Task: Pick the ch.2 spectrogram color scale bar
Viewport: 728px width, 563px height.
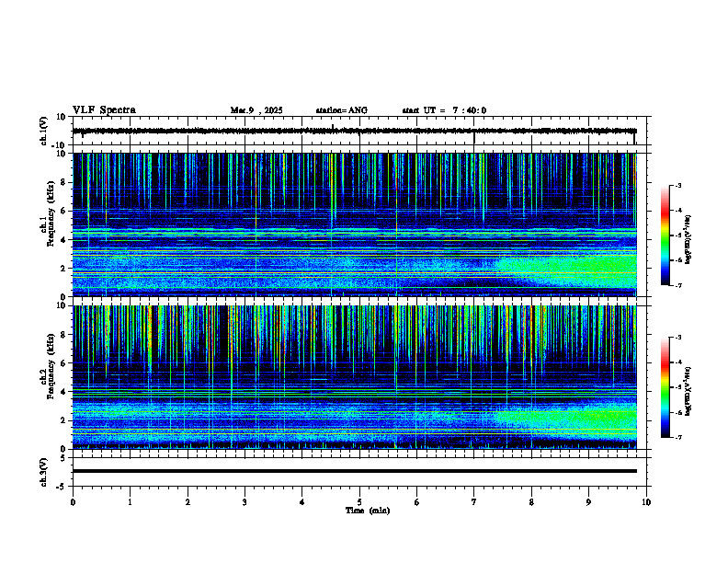Action: pos(665,387)
